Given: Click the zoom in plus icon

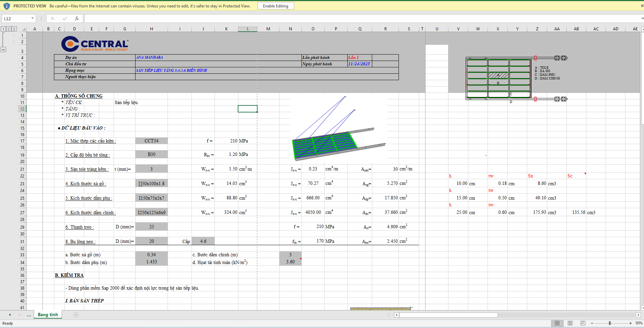Looking at the screenshot, I should point(630,323).
